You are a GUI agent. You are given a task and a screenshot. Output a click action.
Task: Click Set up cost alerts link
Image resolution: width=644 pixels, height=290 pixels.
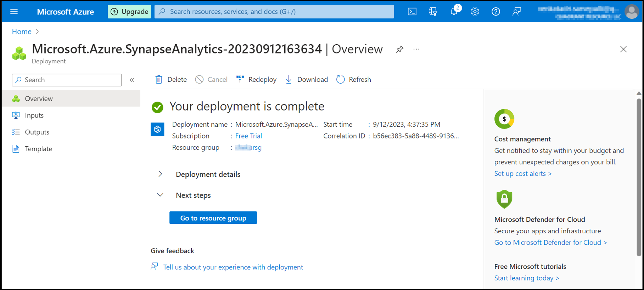coord(523,174)
